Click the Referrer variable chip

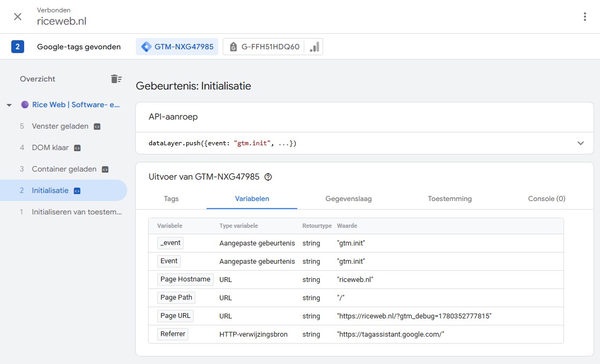click(x=173, y=334)
